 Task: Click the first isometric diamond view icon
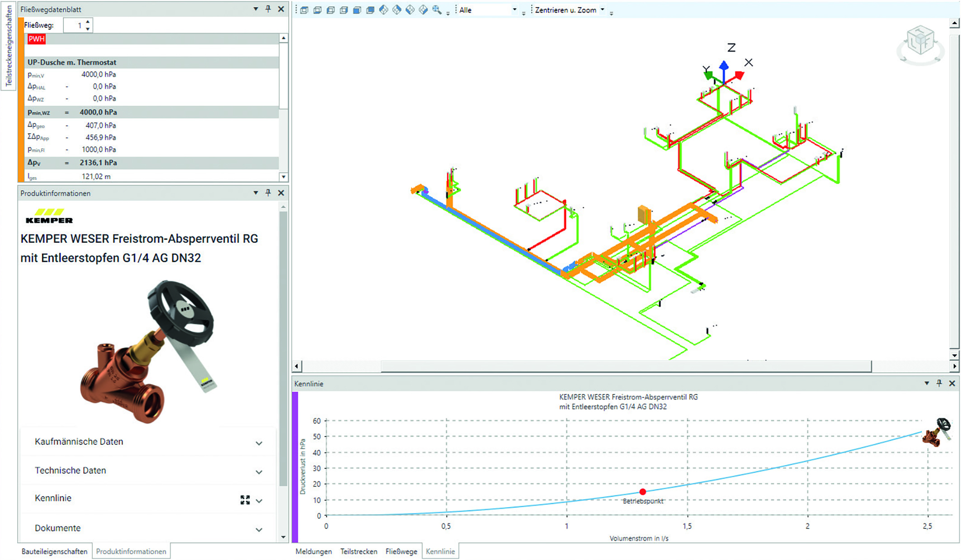point(384,10)
